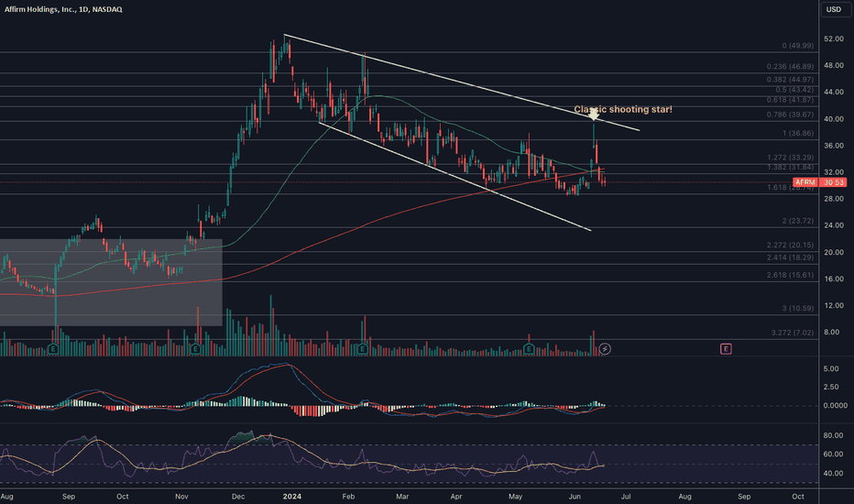The image size is (854, 504).
Task: Select the 1 (36.86) Fibonacci level label
Action: (798, 134)
